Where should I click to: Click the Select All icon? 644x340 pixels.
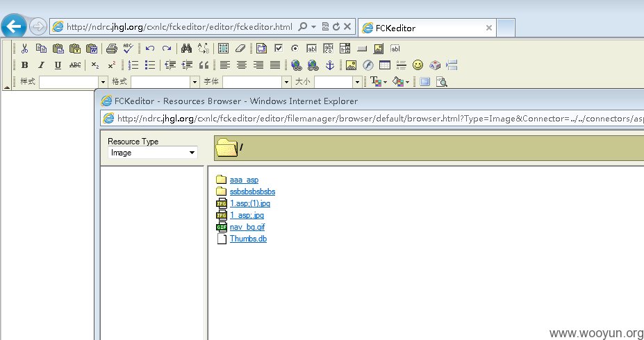click(224, 49)
